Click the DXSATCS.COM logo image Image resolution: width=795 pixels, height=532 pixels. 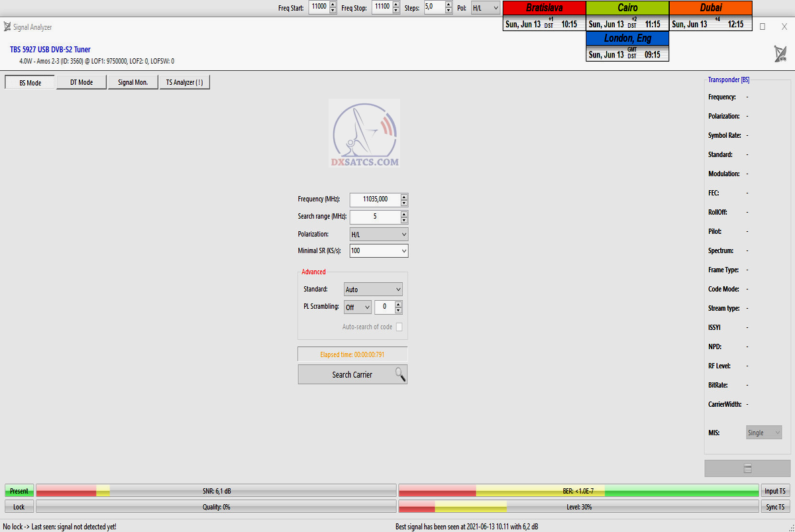[x=364, y=133]
